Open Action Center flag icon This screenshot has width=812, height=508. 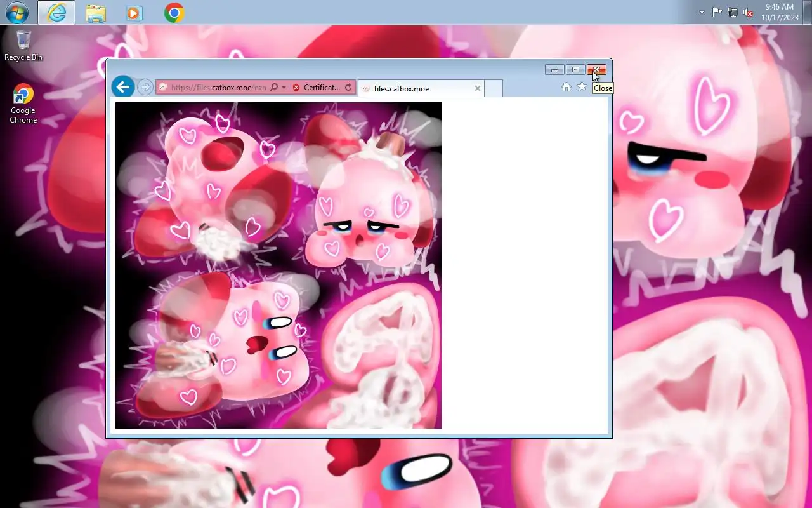coord(717,12)
